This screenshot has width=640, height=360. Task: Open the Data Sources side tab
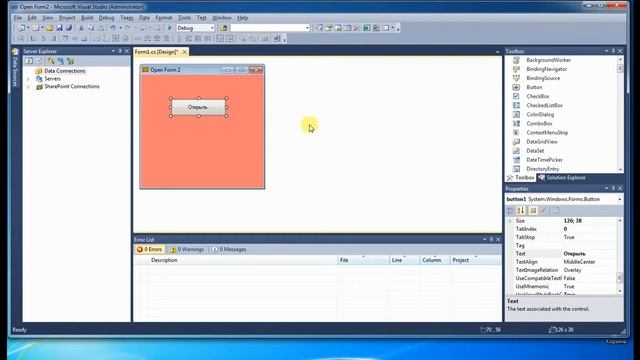click(15, 68)
